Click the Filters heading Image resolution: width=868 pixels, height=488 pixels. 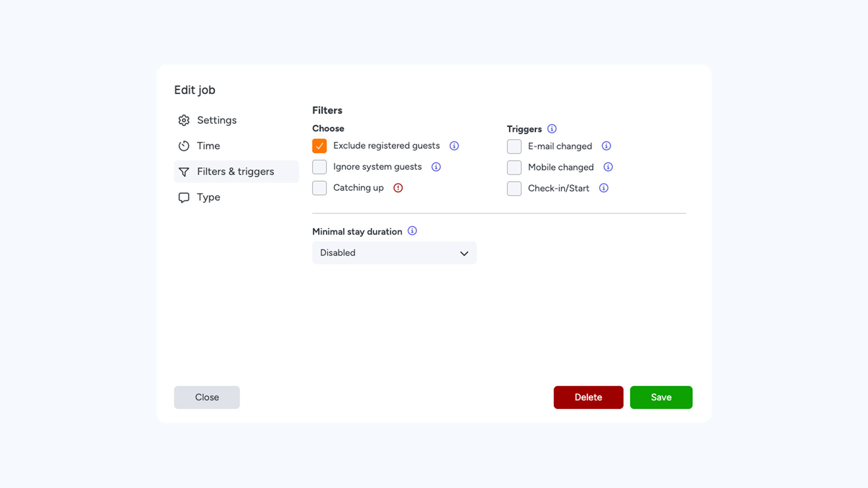click(x=327, y=110)
